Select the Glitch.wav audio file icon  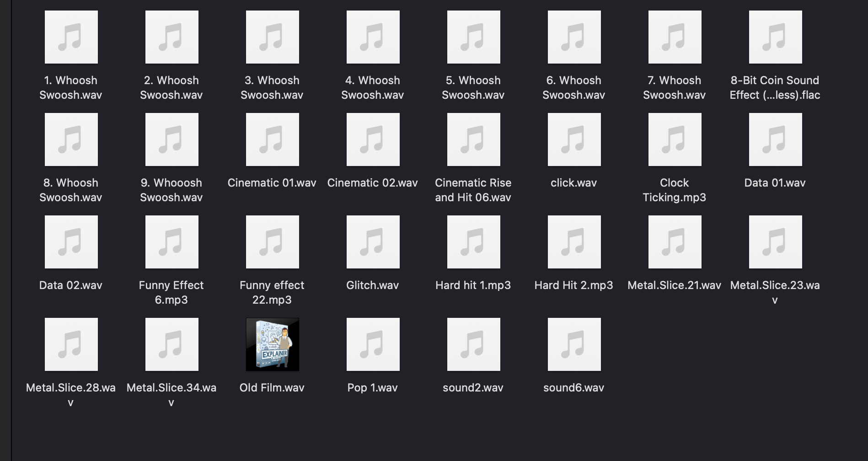tap(373, 242)
